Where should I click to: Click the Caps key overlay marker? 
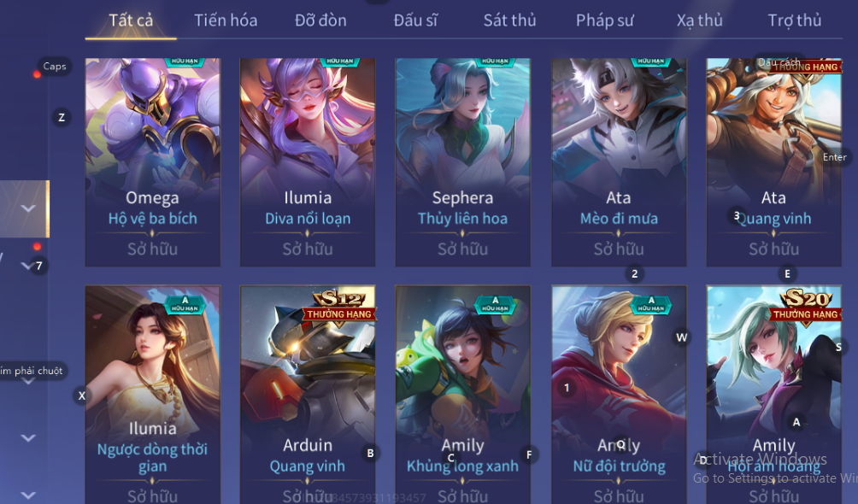(54, 67)
